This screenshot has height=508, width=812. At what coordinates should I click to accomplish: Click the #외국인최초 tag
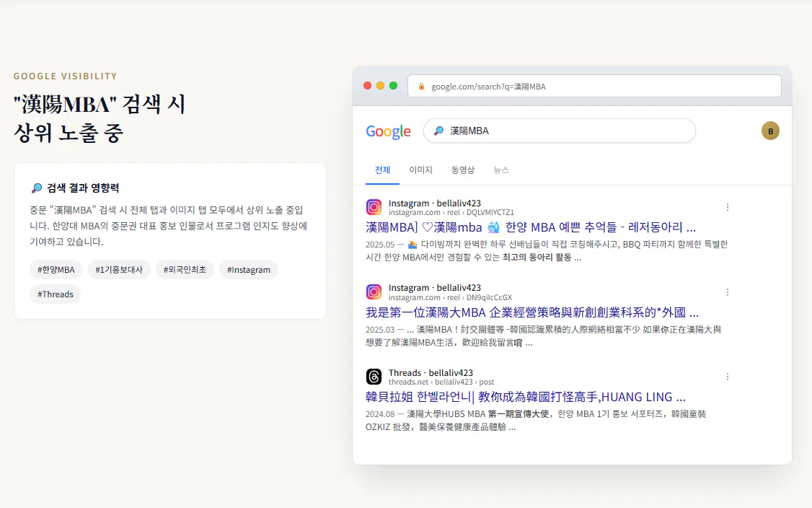[185, 270]
